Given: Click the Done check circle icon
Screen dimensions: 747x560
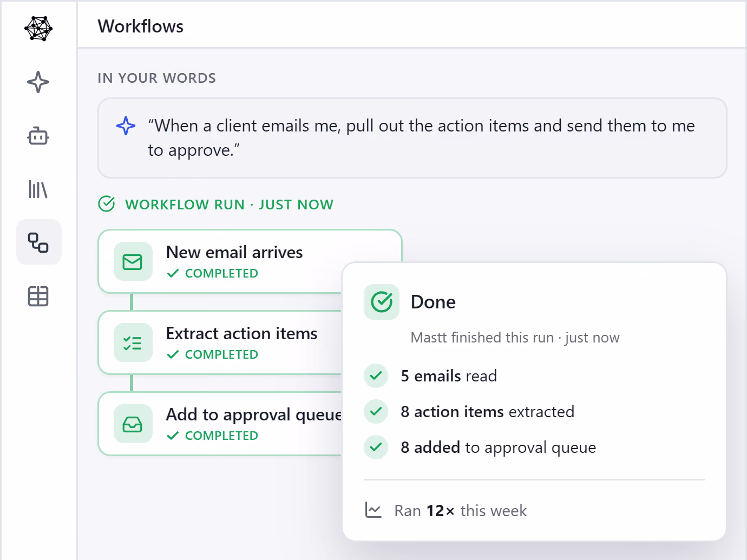Looking at the screenshot, I should [x=382, y=302].
